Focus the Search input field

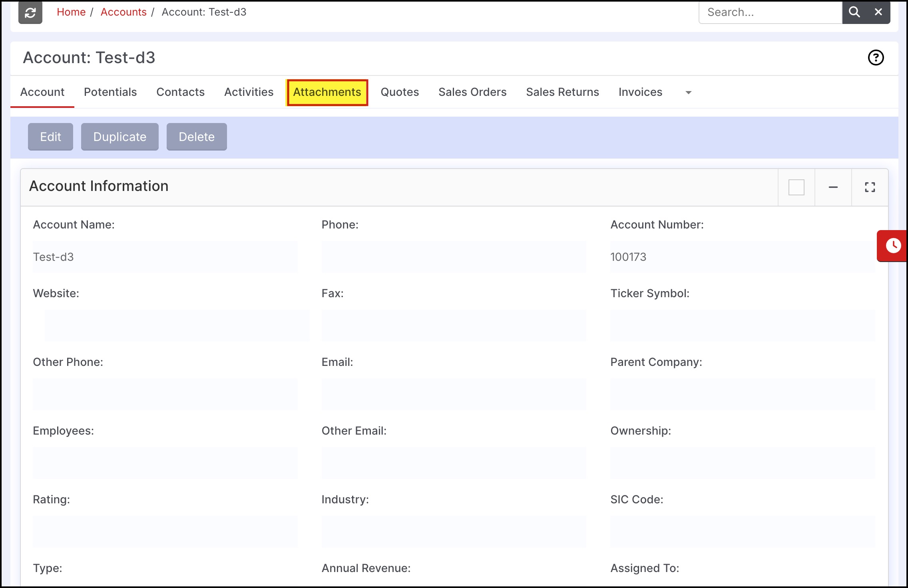coord(770,12)
